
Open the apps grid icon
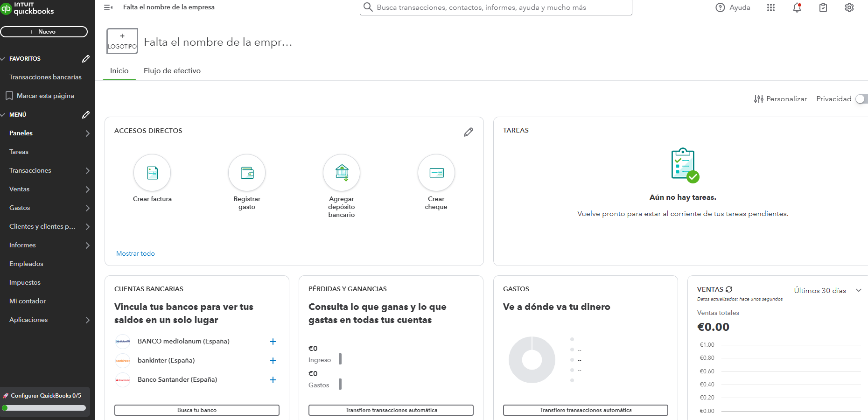coord(771,7)
